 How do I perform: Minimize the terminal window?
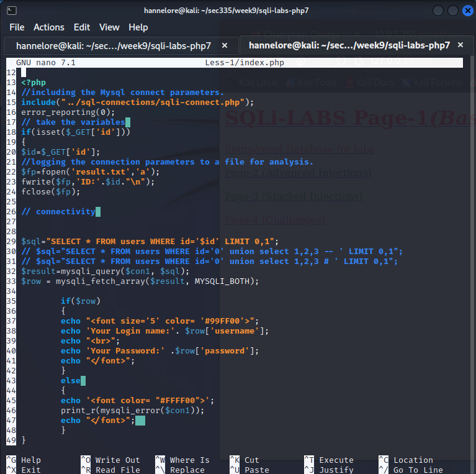click(x=438, y=11)
